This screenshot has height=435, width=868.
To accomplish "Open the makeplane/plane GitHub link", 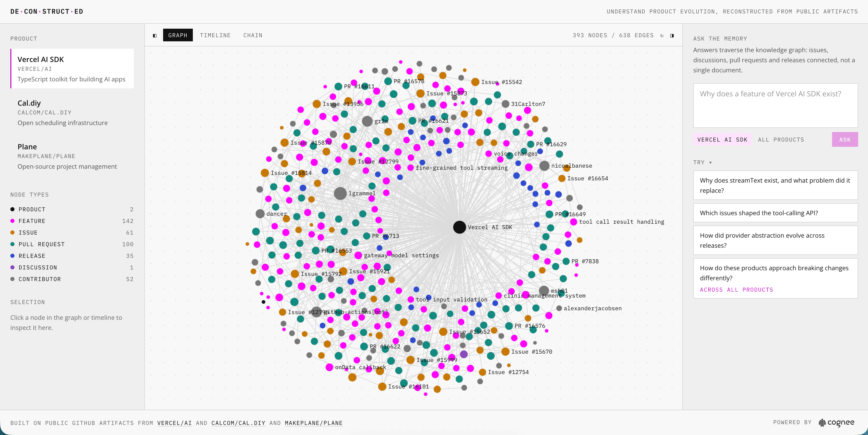I will (x=313, y=423).
